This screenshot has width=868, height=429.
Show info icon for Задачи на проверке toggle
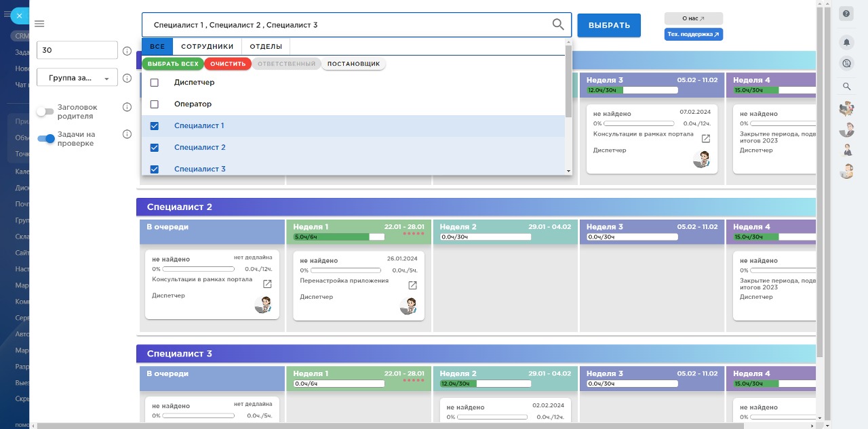coord(127,134)
